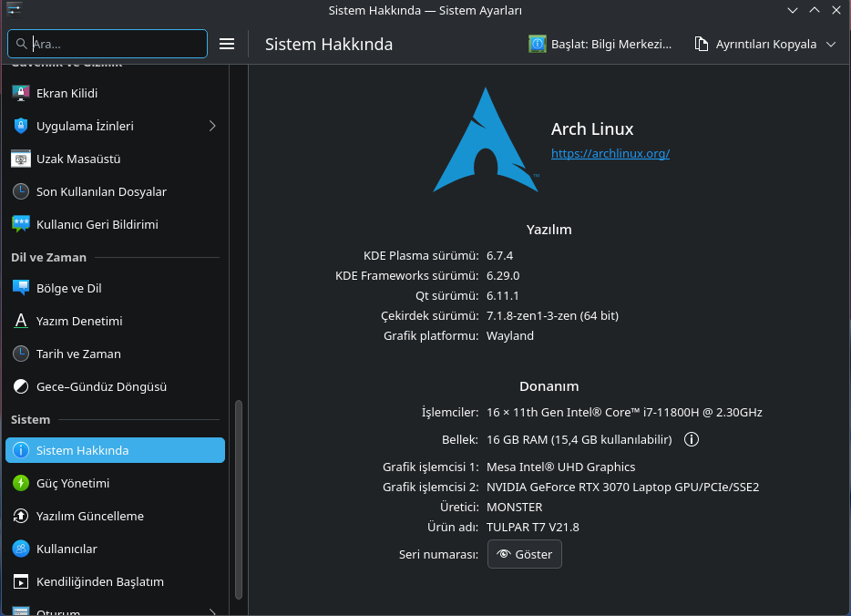Click the Ayrıntıları Kopyala copy icon
Screen dimensions: 851x616
[702, 44]
